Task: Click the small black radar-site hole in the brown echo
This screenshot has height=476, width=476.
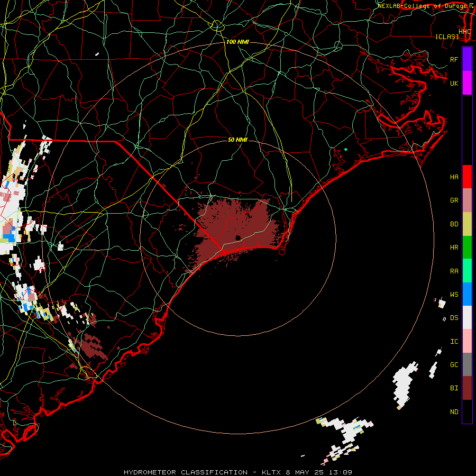Action: coord(238,237)
